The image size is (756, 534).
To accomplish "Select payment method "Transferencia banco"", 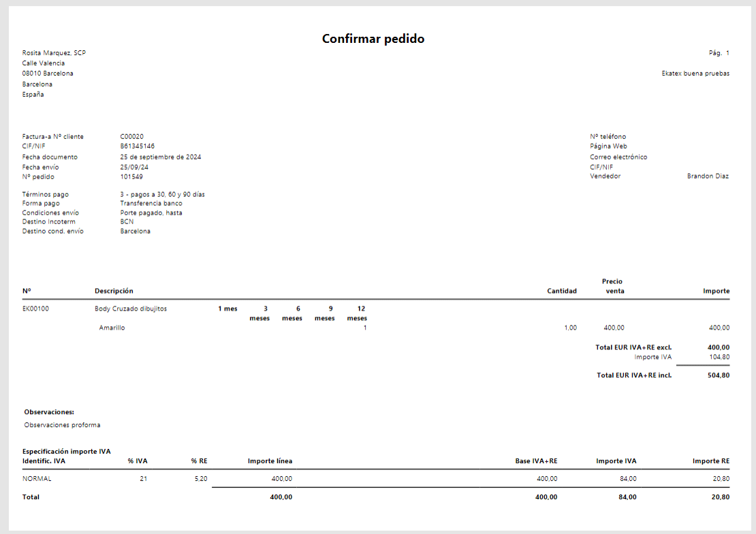I will 151,203.
